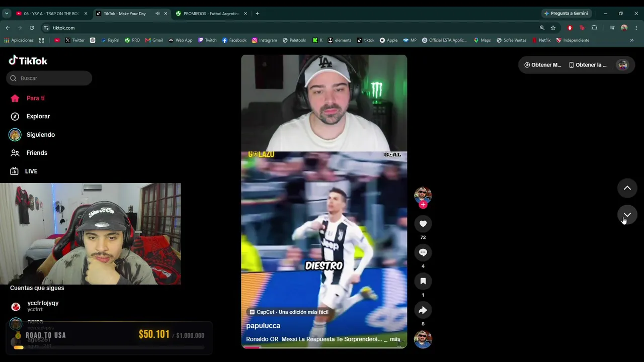Open the Explorar compass icon
The height and width of the screenshot is (362, 644).
(x=16, y=116)
